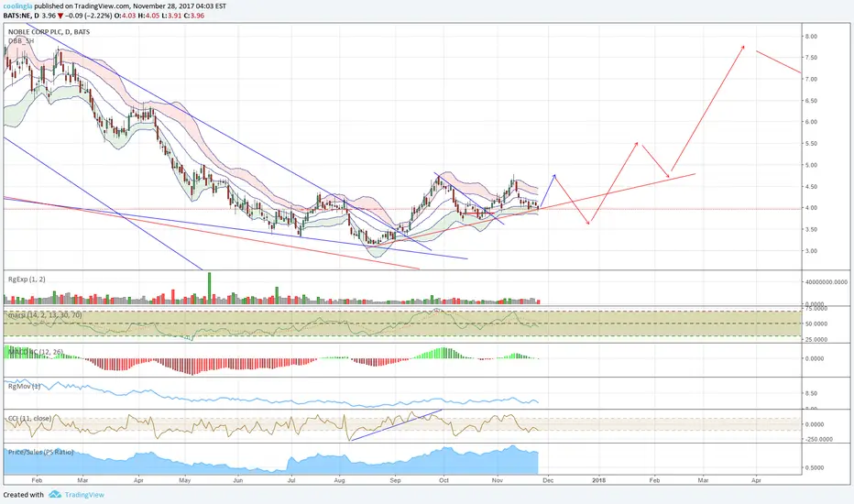The width and height of the screenshot is (854, 504).
Task: Open the coolingla author name
Action: pyautogui.click(x=16, y=6)
